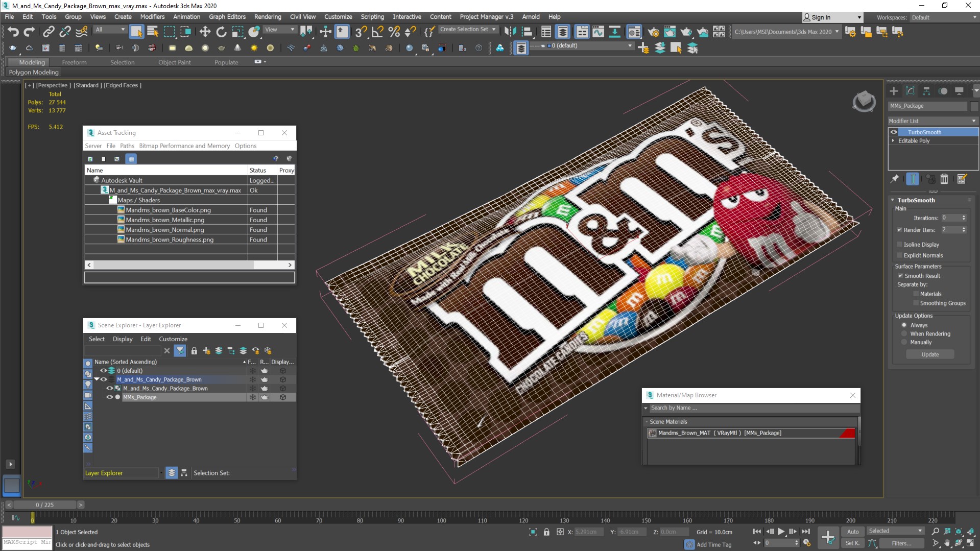Click the ViewCube in the viewport
Screen dimensions: 980x551
click(x=864, y=101)
